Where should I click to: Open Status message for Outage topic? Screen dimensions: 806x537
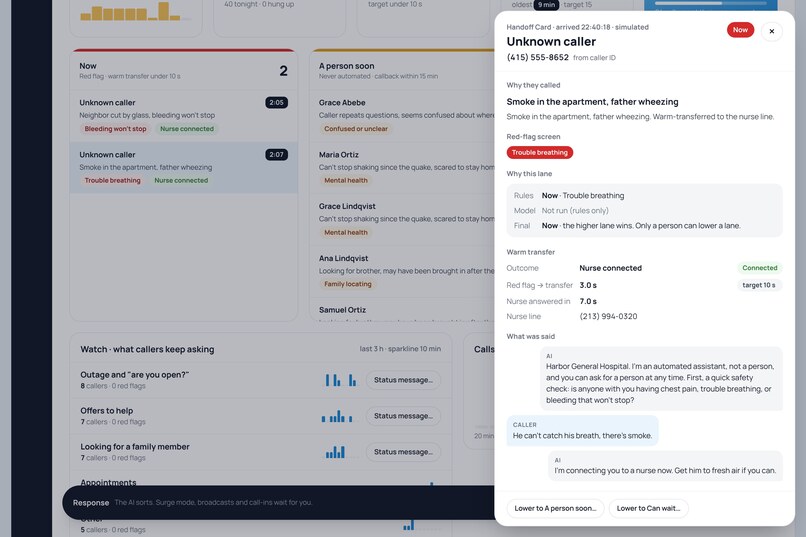pyautogui.click(x=403, y=380)
